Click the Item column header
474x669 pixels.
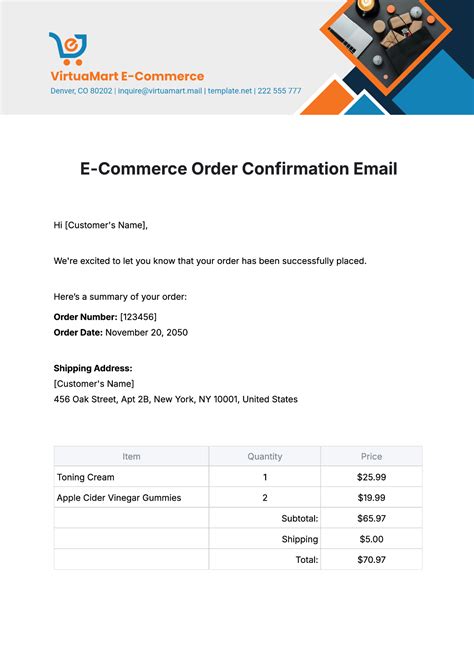[x=131, y=457]
